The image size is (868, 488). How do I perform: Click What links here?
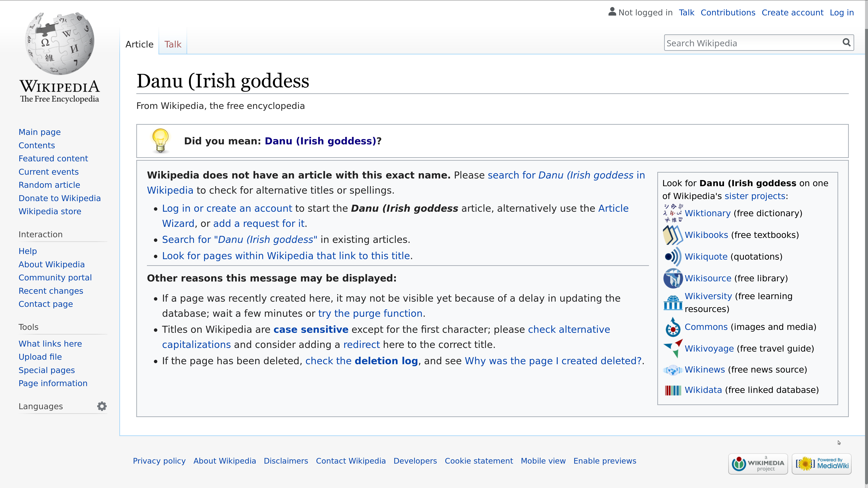(50, 343)
